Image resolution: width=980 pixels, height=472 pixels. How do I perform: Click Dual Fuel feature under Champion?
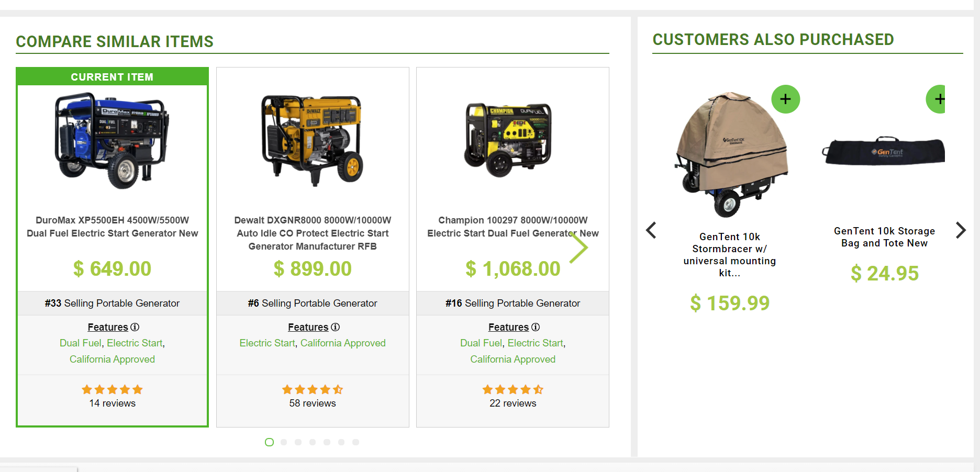pyautogui.click(x=481, y=343)
